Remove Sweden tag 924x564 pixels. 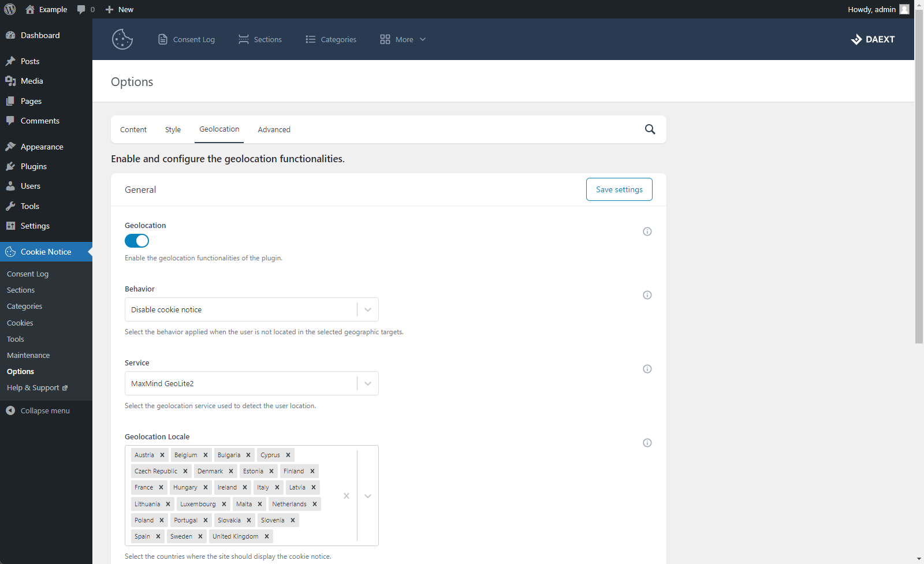pyautogui.click(x=200, y=536)
